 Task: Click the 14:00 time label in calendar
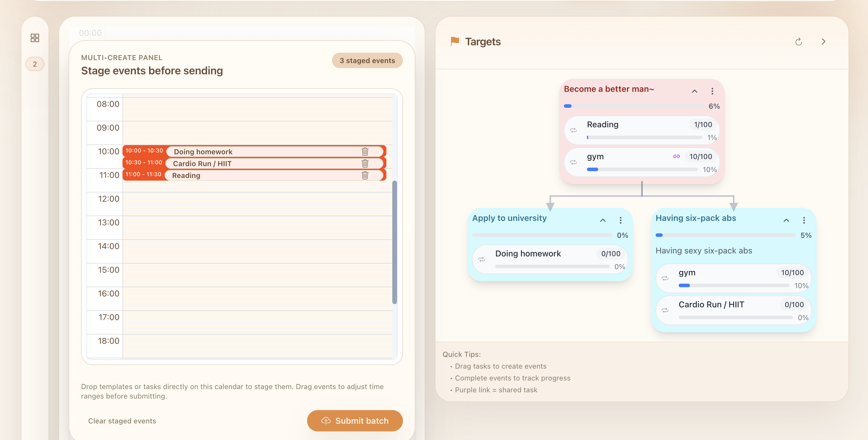pyautogui.click(x=109, y=246)
